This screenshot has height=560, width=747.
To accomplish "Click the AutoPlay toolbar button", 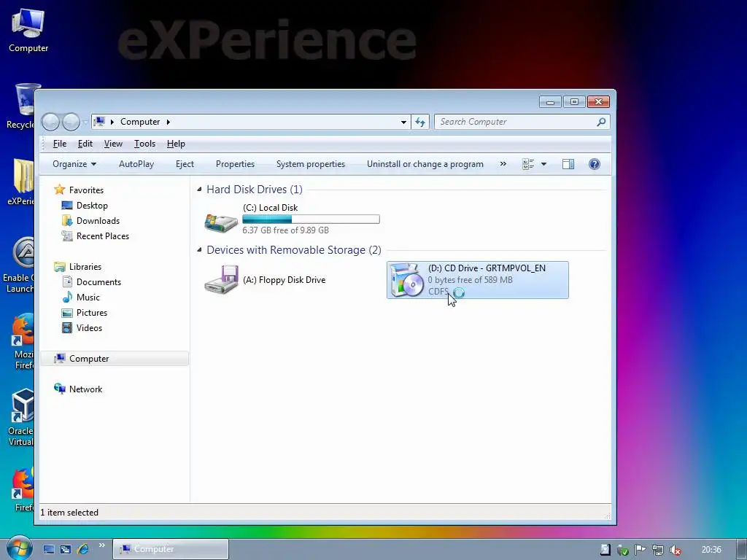I will tap(136, 164).
